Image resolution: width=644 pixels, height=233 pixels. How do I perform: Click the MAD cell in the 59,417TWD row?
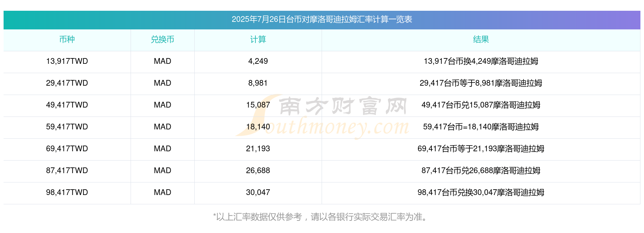pos(162,127)
